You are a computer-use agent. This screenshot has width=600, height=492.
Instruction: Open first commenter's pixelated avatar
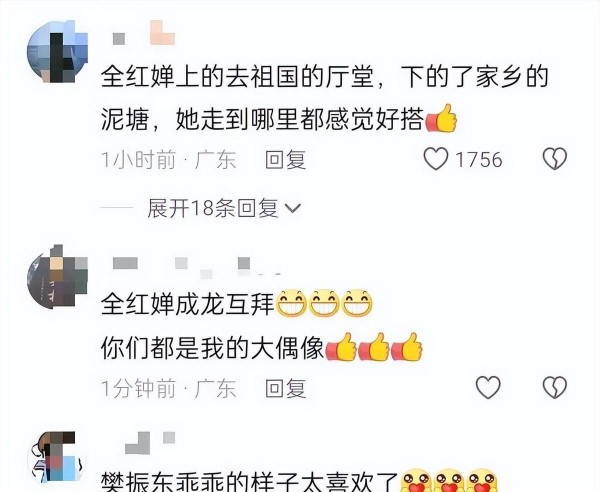tap(57, 52)
